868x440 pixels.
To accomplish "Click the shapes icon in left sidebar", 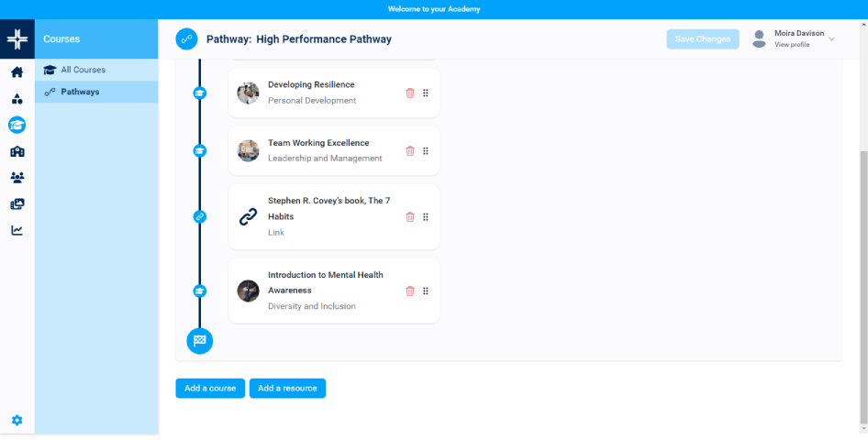I will tap(17, 99).
